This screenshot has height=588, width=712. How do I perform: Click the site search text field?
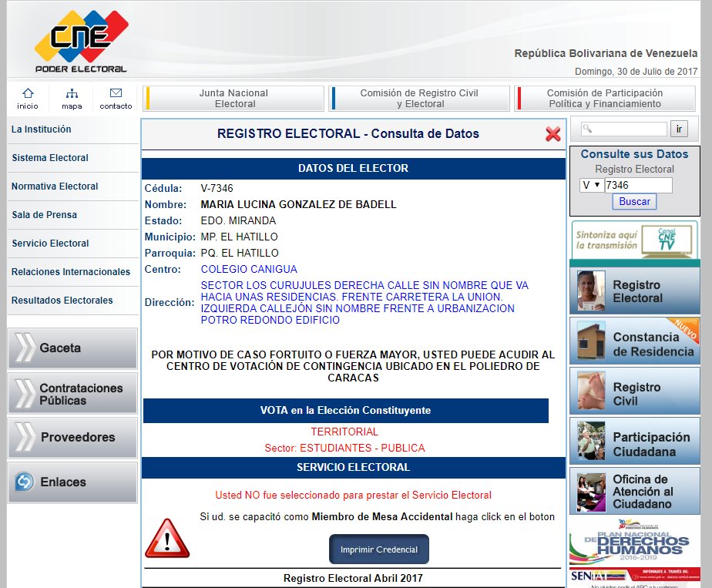624,129
